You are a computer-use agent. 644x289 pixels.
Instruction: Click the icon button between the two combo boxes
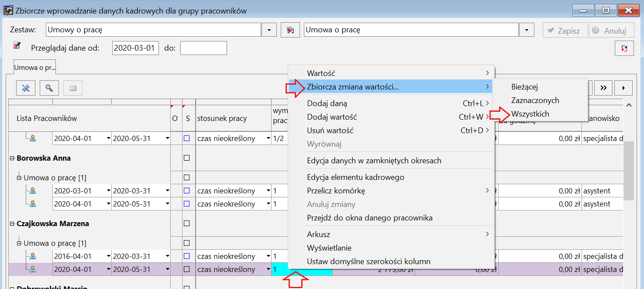[290, 30]
